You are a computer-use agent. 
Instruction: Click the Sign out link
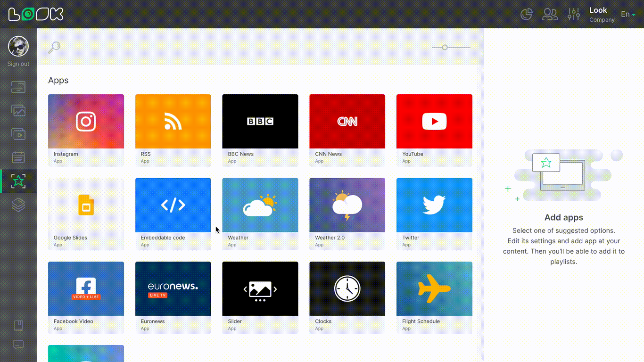[x=18, y=64]
